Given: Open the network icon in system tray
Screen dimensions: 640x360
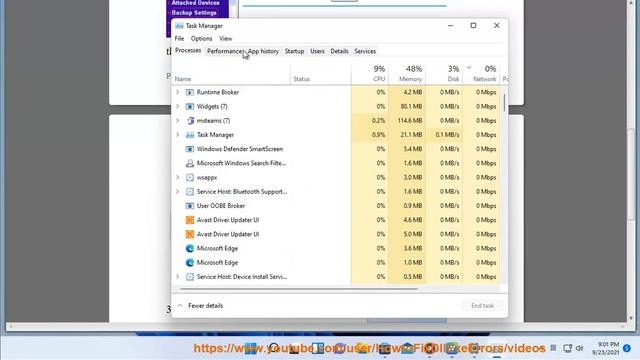Looking at the screenshot, I should tap(567, 348).
